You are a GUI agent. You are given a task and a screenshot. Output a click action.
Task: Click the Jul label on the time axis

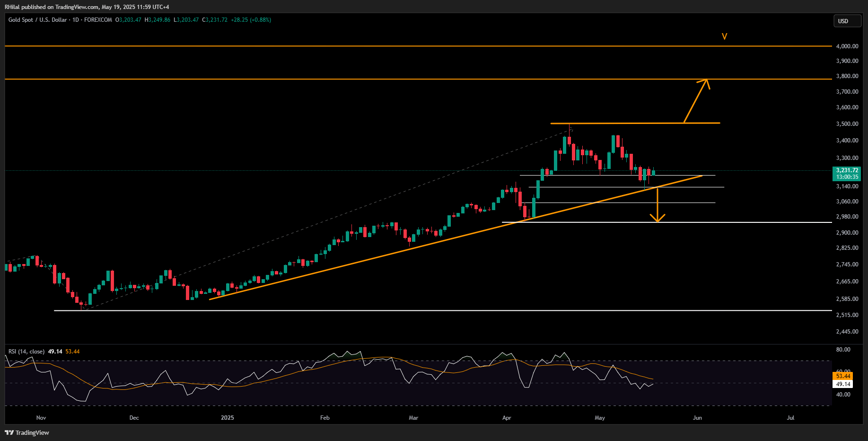click(790, 418)
